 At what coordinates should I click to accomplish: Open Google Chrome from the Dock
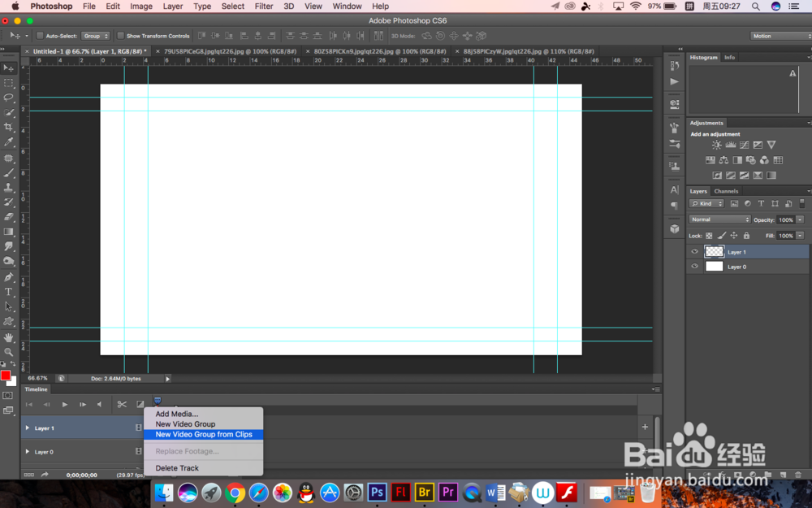(x=235, y=493)
